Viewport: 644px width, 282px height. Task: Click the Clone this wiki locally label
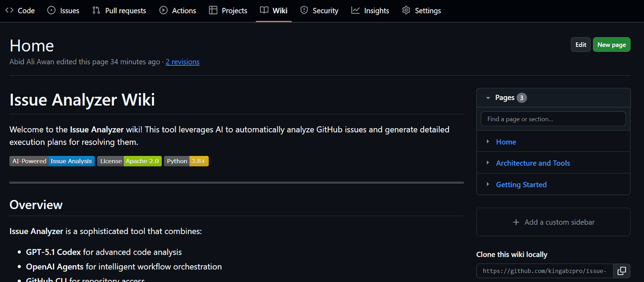pos(512,255)
